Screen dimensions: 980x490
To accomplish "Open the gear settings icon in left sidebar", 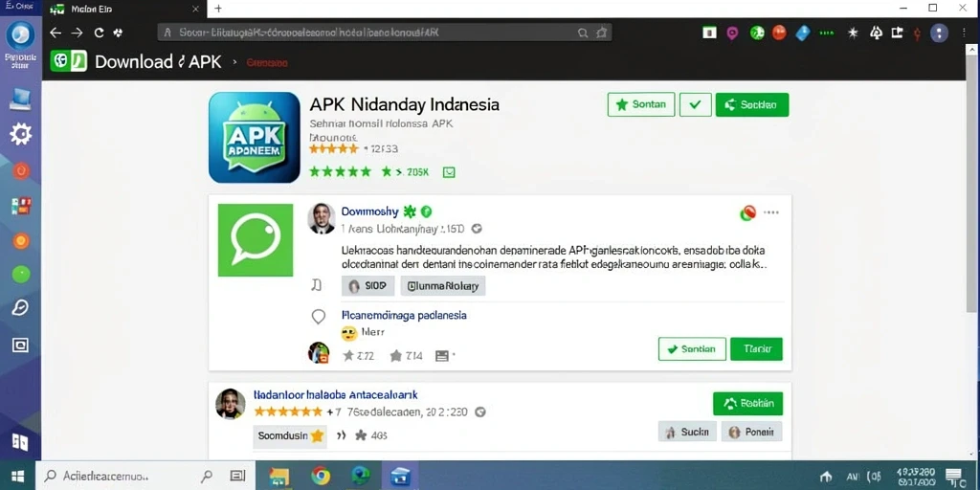I will pos(21,134).
